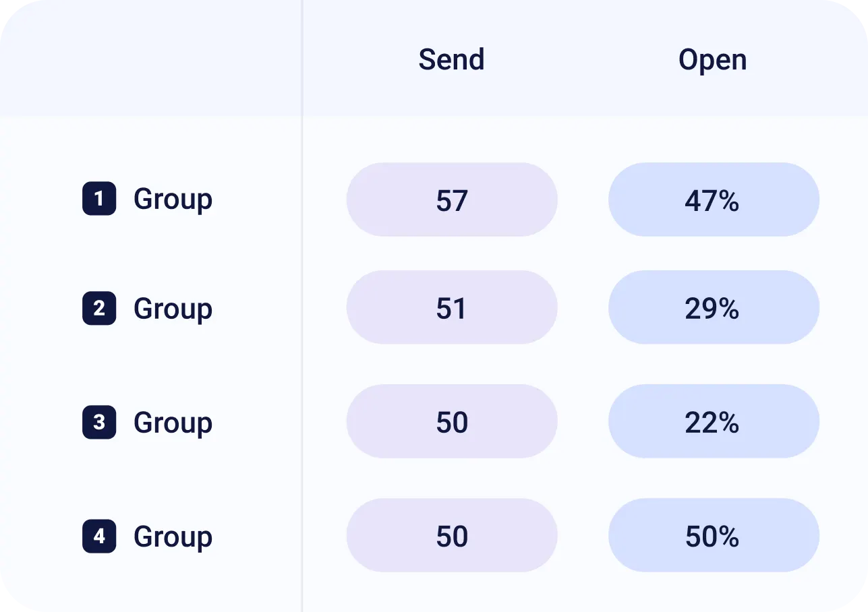868x612 pixels.
Task: Click the number 2 badge icon
Action: coord(99,308)
